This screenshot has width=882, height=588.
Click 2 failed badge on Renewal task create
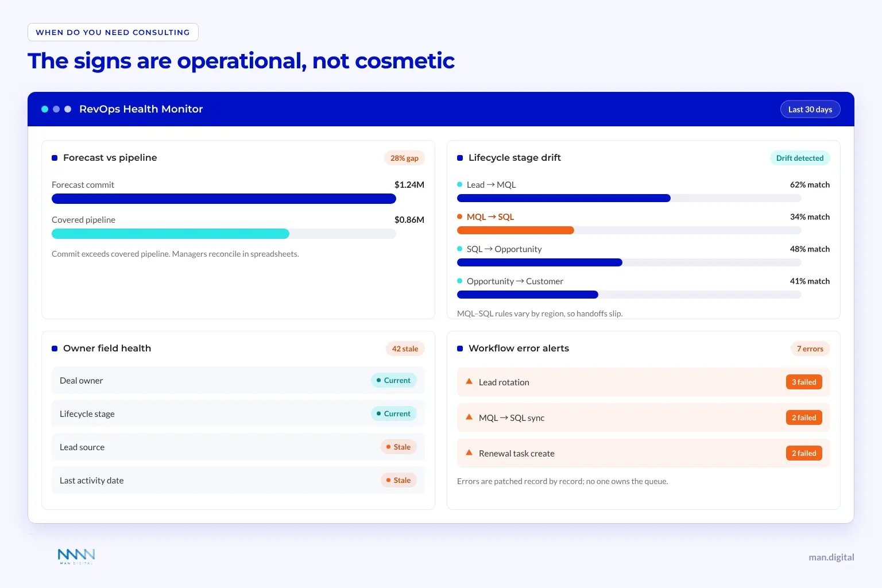tap(804, 453)
